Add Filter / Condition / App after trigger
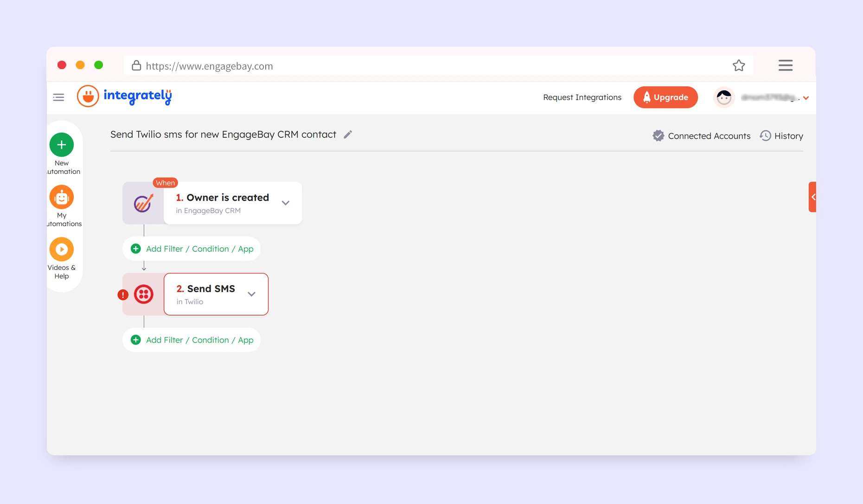The image size is (863, 504). (x=192, y=249)
